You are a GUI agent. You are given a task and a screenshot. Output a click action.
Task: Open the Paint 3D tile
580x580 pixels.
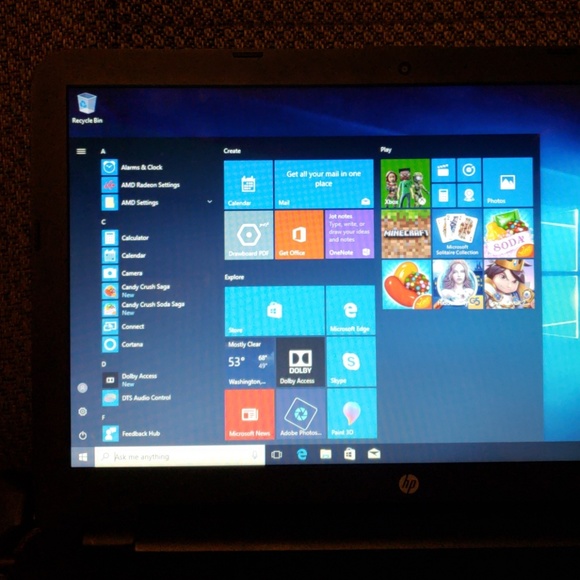point(352,413)
